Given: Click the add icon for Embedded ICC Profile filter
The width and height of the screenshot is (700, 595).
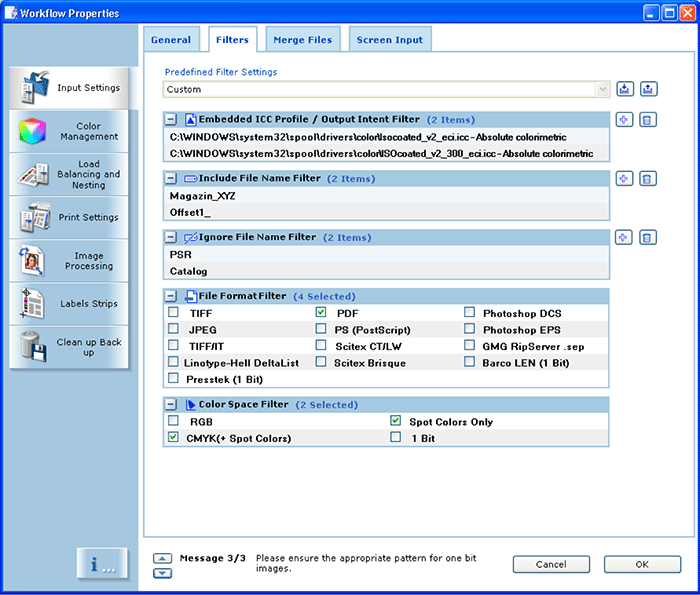Looking at the screenshot, I should click(x=624, y=120).
